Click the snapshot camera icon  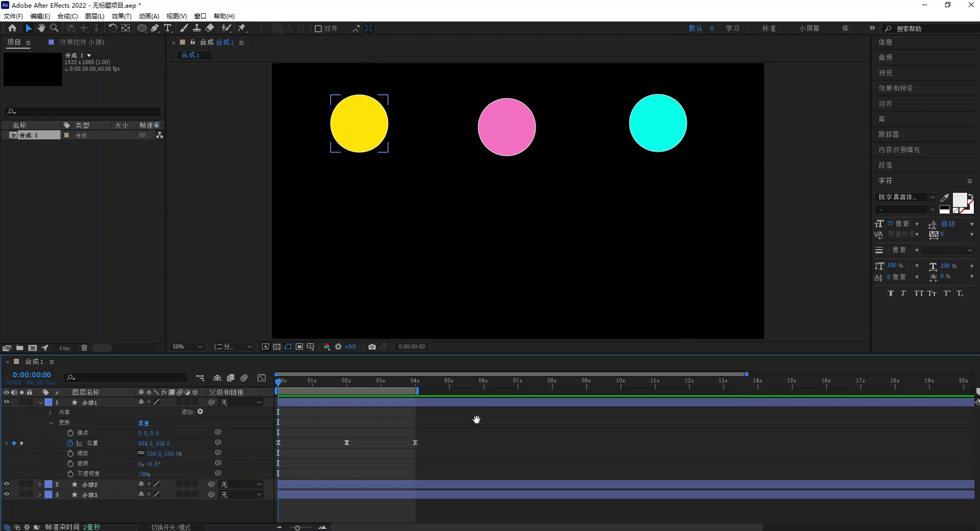tap(372, 347)
